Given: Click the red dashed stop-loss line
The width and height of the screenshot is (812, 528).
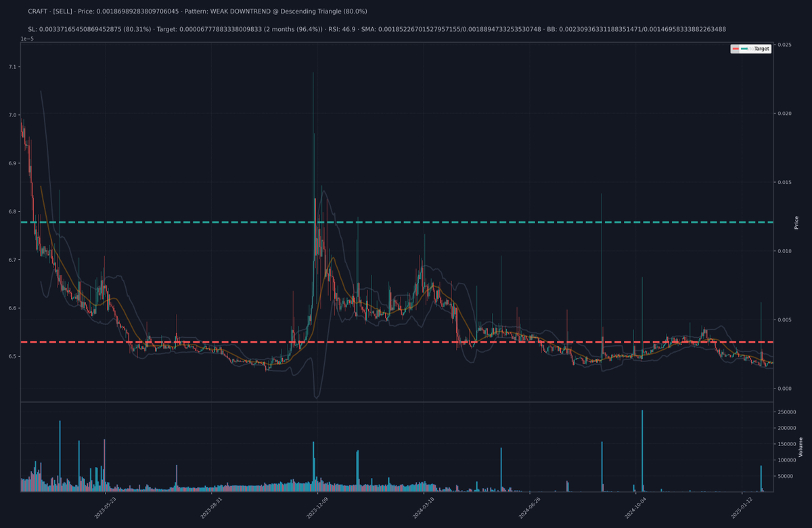Looking at the screenshot, I should [397, 342].
